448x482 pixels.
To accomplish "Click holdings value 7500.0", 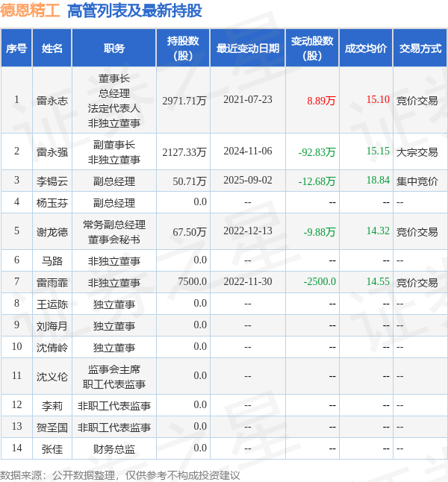I will click(193, 281).
